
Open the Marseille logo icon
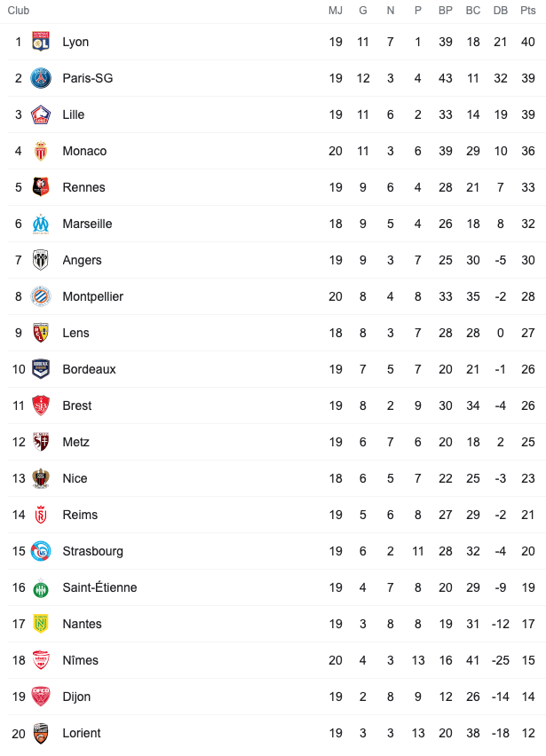click(41, 224)
